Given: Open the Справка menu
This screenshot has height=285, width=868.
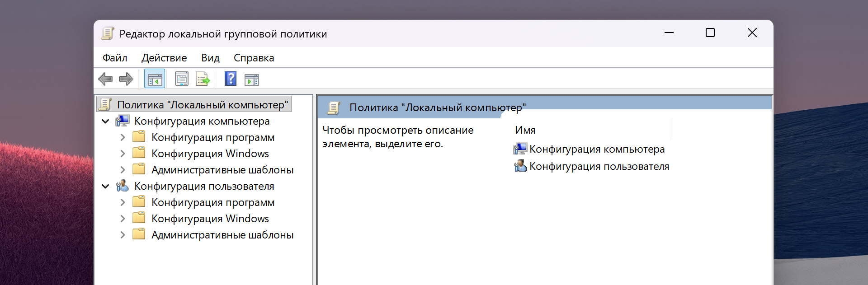Looking at the screenshot, I should (x=254, y=58).
